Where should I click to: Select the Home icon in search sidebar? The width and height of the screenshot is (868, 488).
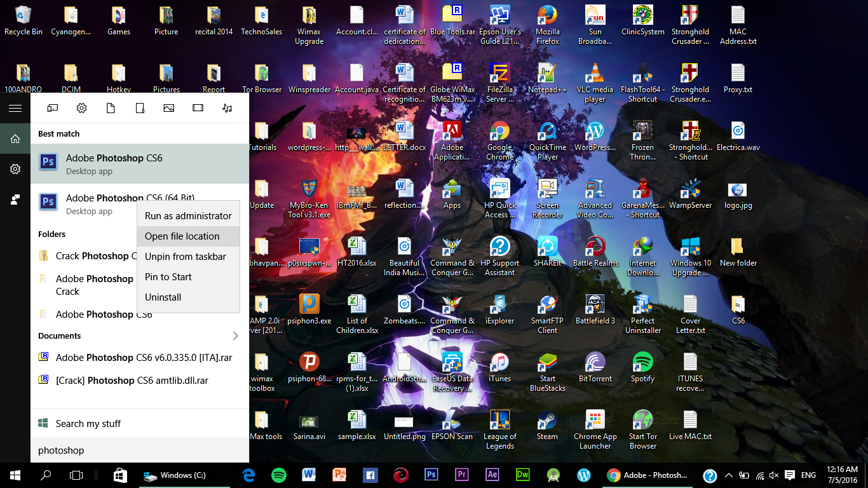[x=15, y=139]
